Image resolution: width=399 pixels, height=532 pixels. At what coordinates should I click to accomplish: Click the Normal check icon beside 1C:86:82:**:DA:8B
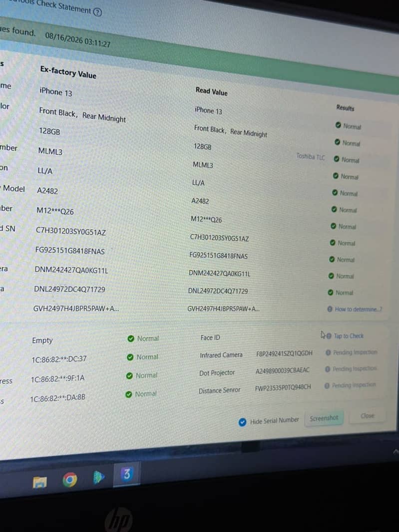[128, 394]
